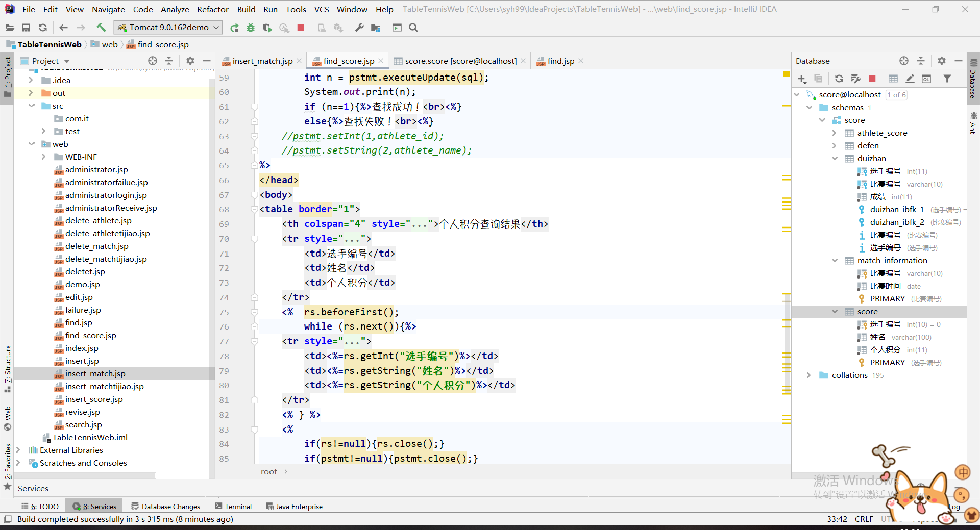The image size is (980, 530).
Task: Click CRLF line separator in status bar
Action: [x=864, y=519]
